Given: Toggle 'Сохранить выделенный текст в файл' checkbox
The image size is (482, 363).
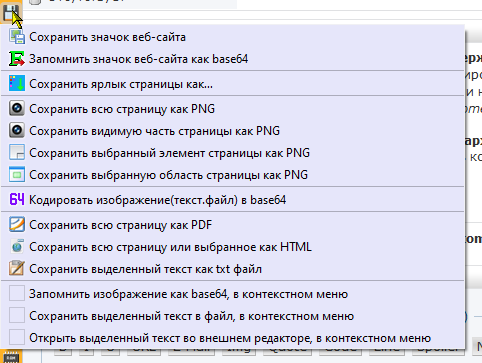Looking at the screenshot, I should [17, 316].
